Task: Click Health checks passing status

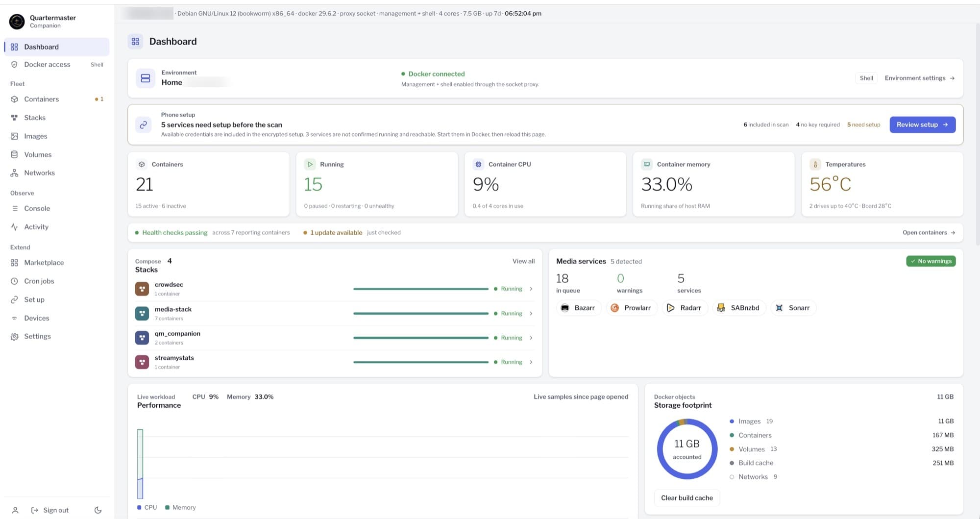Action: (x=171, y=233)
